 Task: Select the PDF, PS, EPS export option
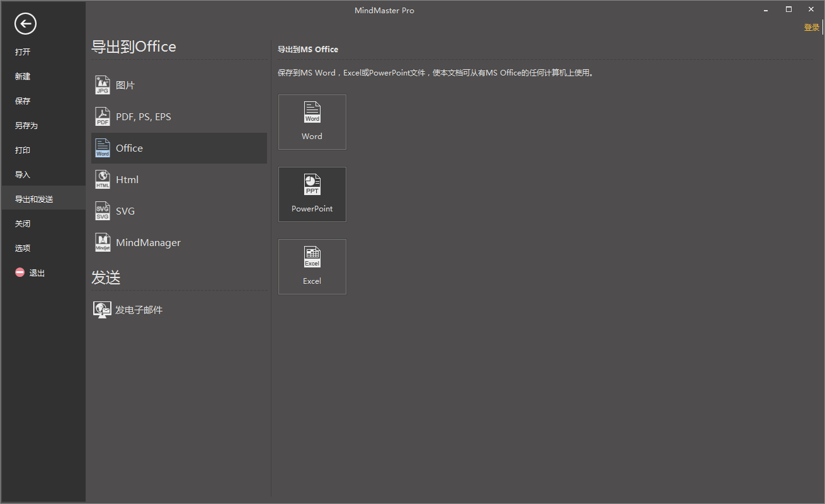[x=179, y=116]
